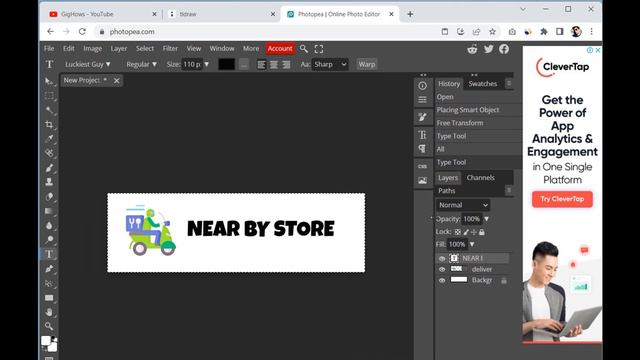Screen dimensions: 640x360
Task: Select the Spot Healing Brush tool
Action: tap(49, 153)
